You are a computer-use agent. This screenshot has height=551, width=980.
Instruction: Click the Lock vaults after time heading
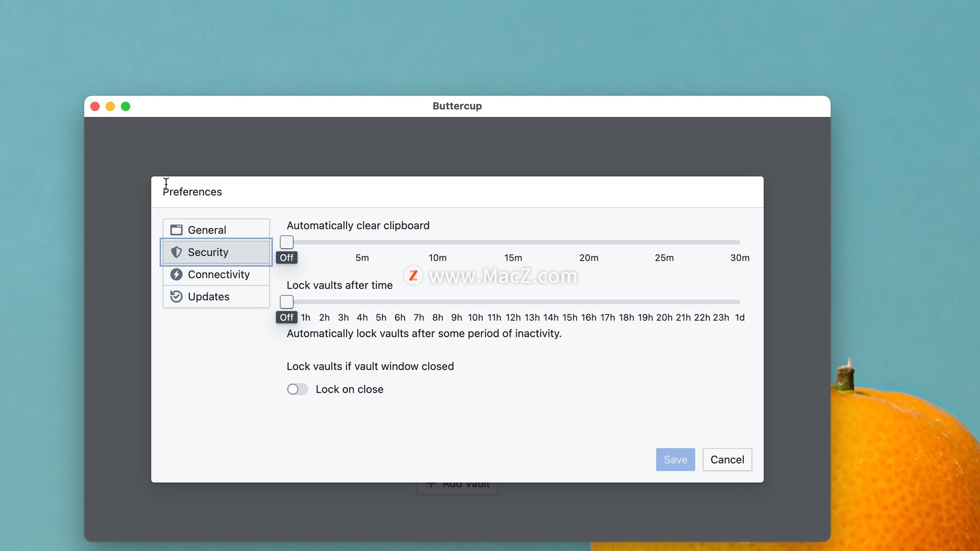tap(339, 285)
